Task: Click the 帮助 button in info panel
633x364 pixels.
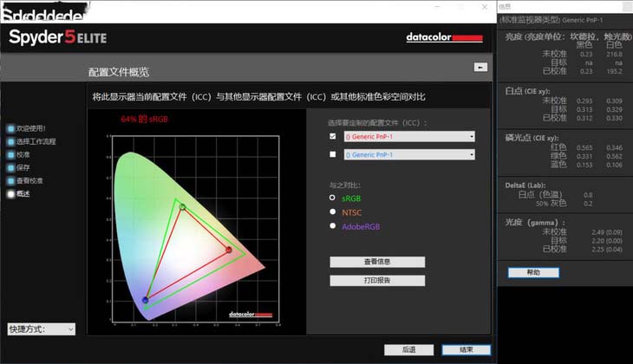Action: (x=533, y=273)
